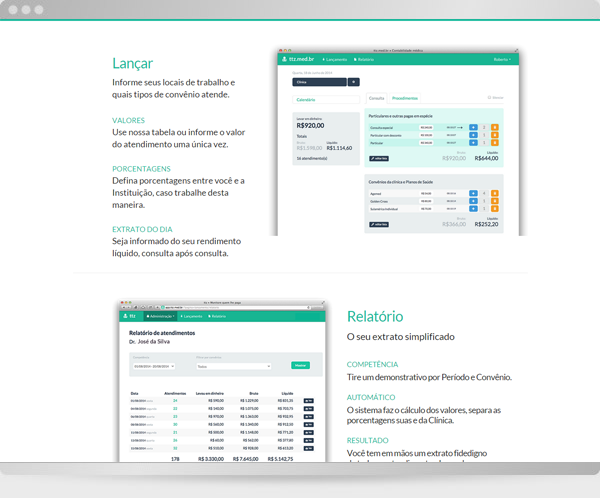Open details button for the row with 30 atendimentos
Image resolution: width=600 pixels, height=498 pixels.
308,425
